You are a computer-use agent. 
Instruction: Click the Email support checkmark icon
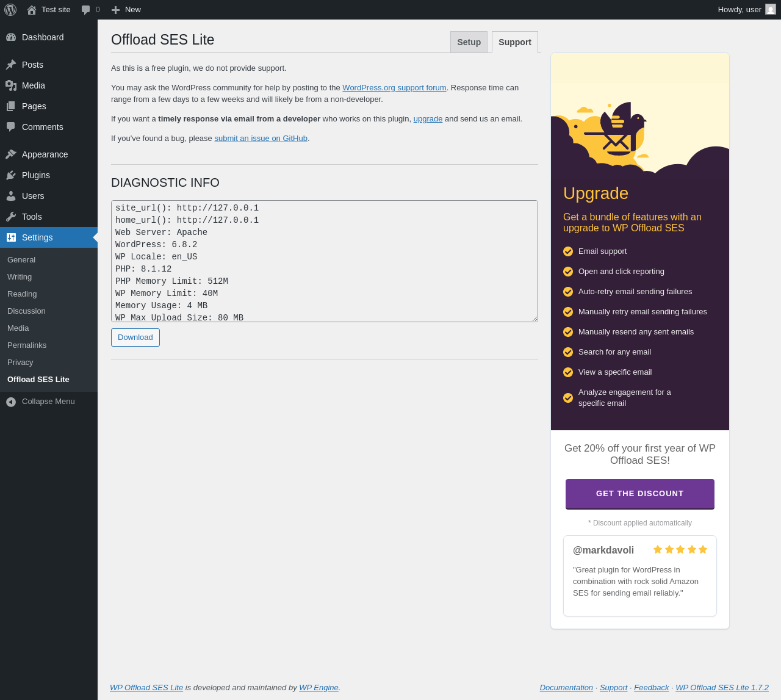click(x=568, y=251)
